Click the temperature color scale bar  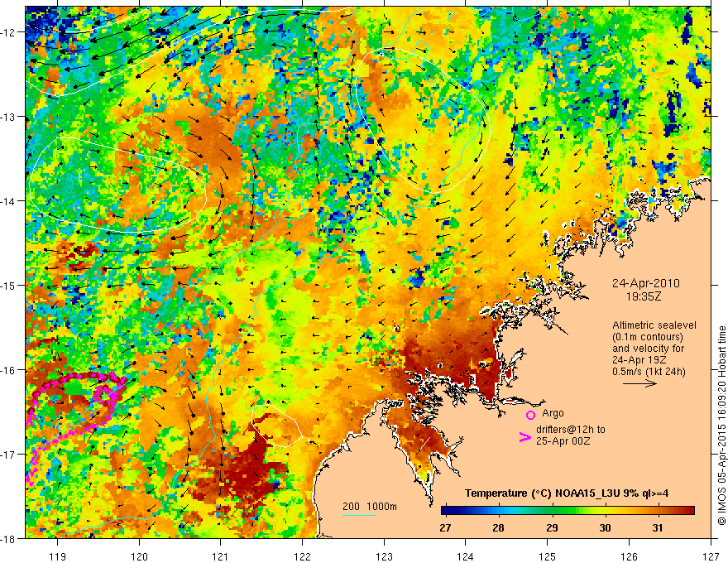click(568, 511)
